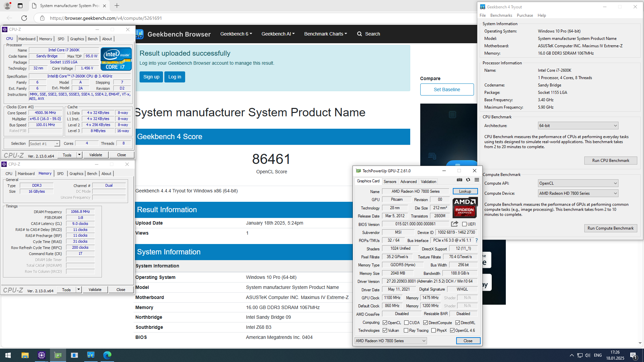Toggle the Vulkan checkbox
This screenshot has height=362, width=644.
(385, 330)
